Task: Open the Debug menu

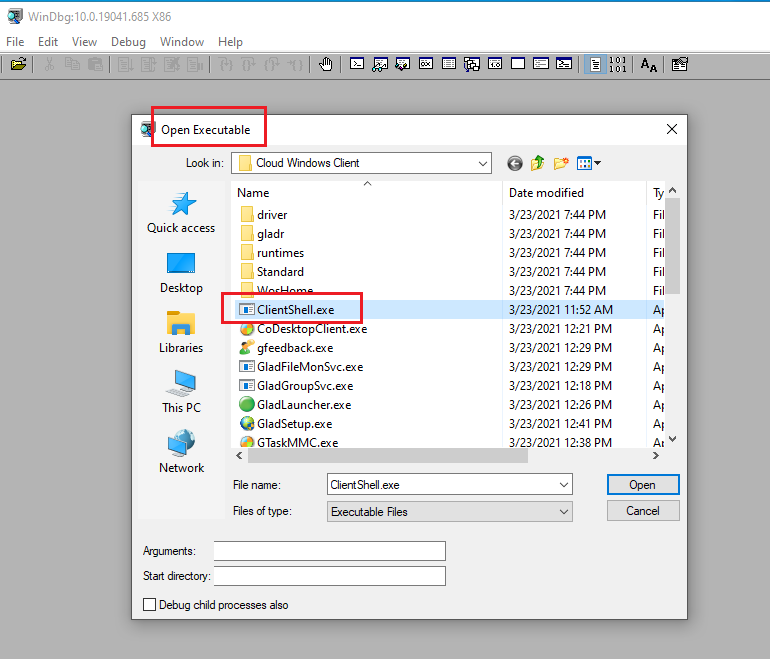Action: 128,42
